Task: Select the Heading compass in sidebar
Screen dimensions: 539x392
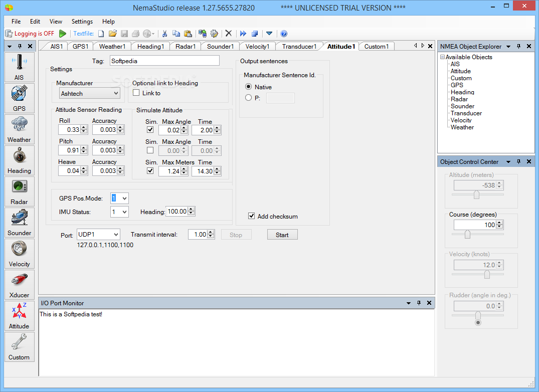Action: tap(19, 160)
